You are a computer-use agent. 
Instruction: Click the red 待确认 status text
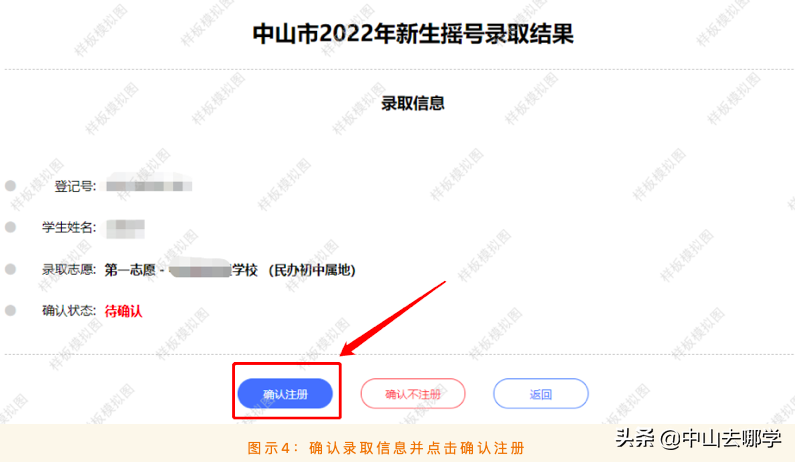(124, 311)
